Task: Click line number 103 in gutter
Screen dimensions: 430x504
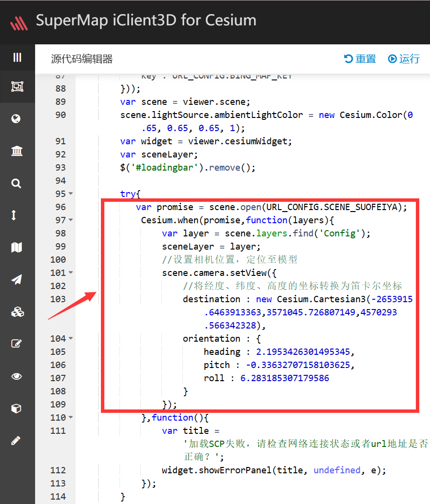Action: pyautogui.click(x=58, y=299)
